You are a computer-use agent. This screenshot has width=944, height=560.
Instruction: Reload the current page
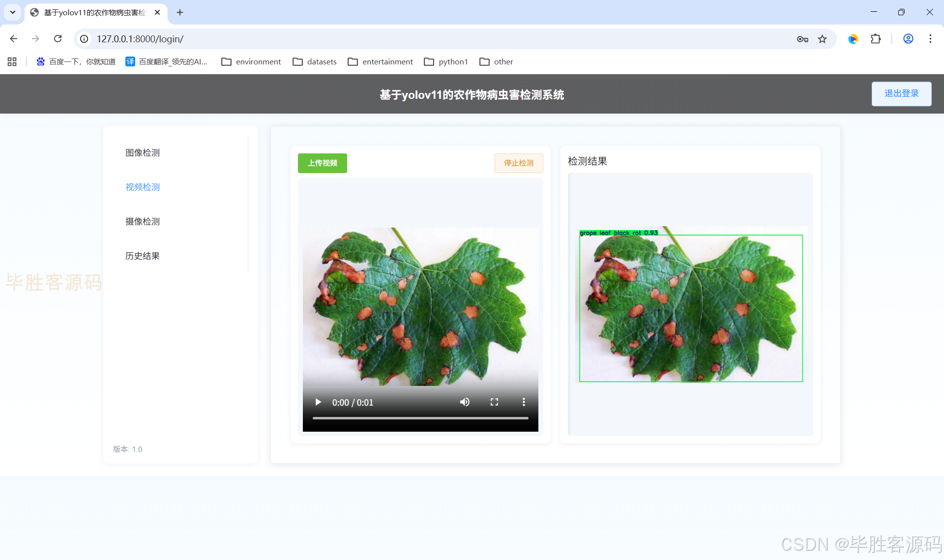(58, 39)
